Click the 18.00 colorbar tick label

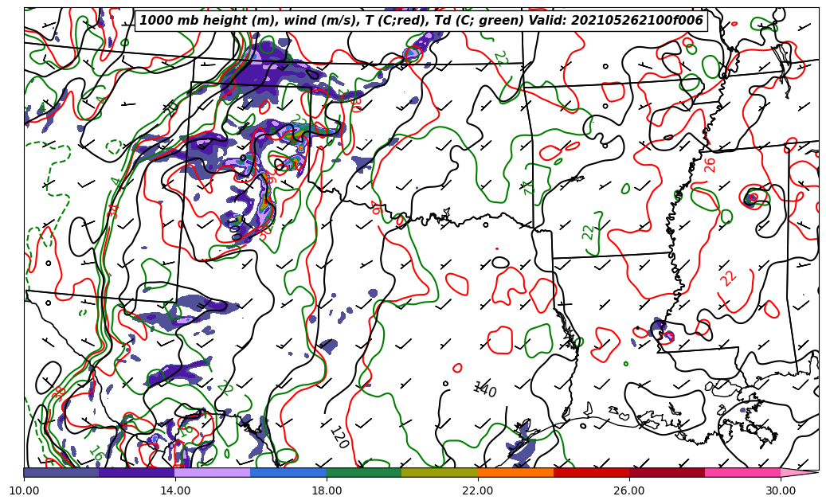pyautogui.click(x=327, y=490)
